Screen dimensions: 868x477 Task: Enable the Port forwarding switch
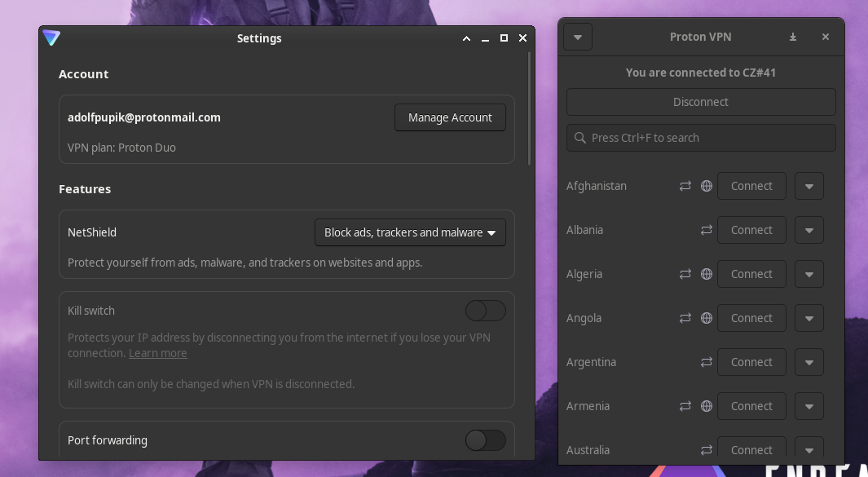pos(485,440)
